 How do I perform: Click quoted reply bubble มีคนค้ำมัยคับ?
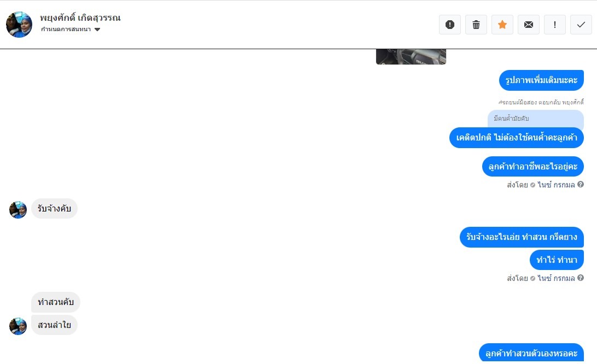click(536, 119)
